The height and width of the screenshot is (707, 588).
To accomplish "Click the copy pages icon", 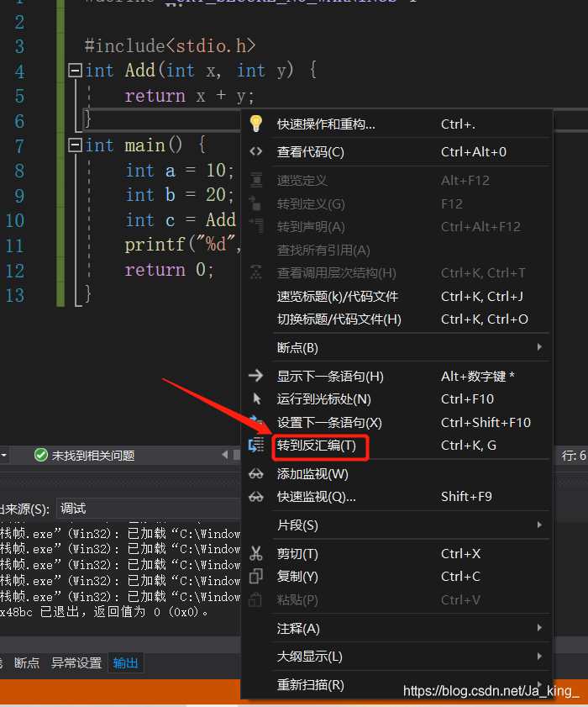I will [x=256, y=576].
